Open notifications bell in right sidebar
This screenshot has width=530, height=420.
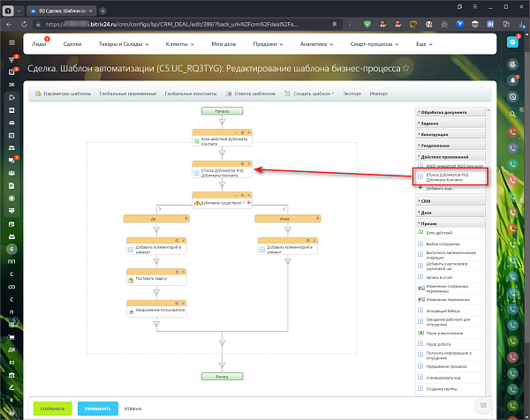(x=512, y=80)
